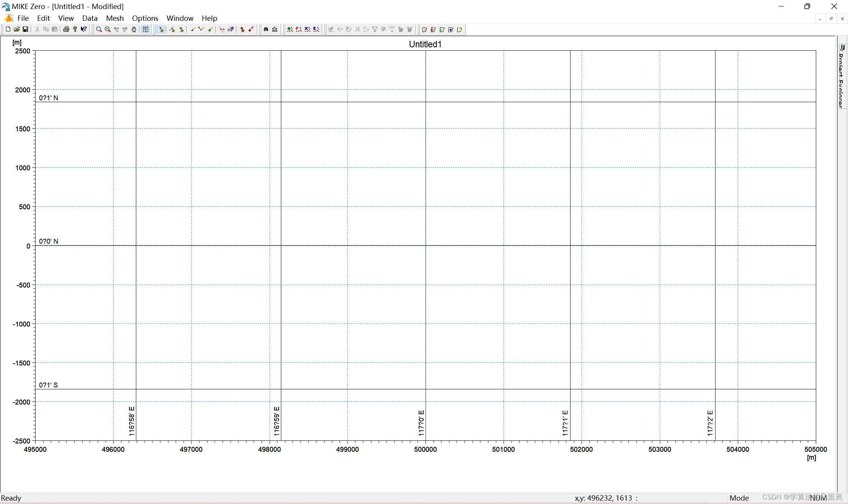Image resolution: width=848 pixels, height=504 pixels.
Task: Click the Print icon in the toolbar
Action: coord(66,30)
